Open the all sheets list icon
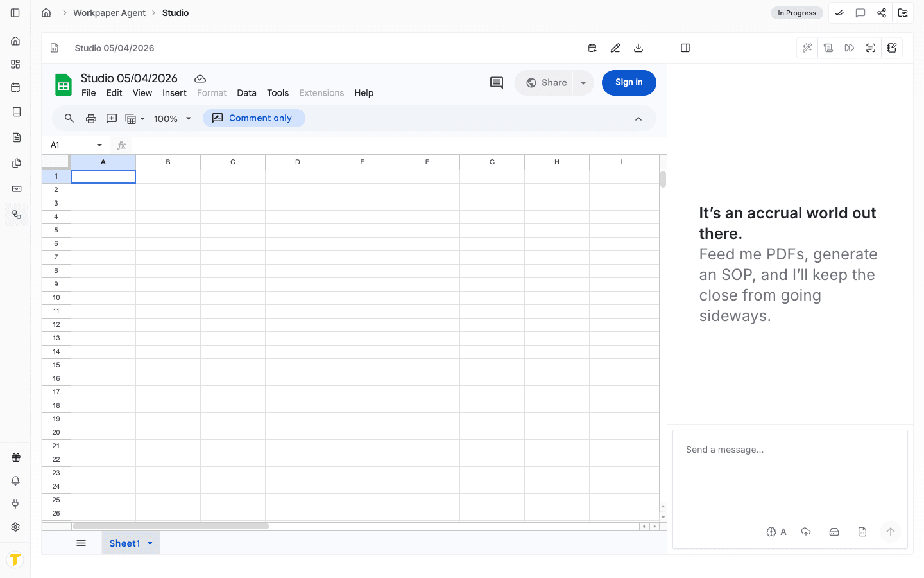Screen dimensions: 924x578 [81, 543]
